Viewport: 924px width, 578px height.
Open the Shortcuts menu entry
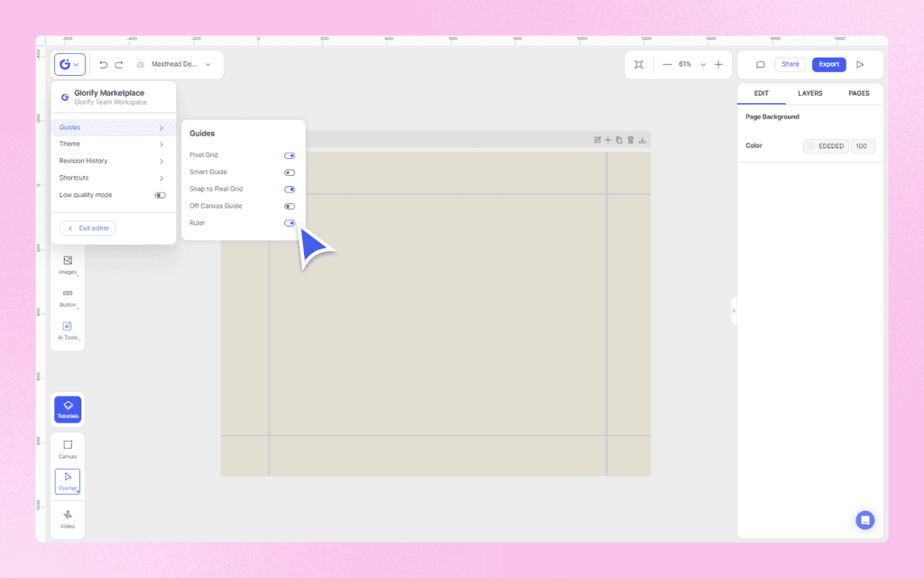coord(113,177)
